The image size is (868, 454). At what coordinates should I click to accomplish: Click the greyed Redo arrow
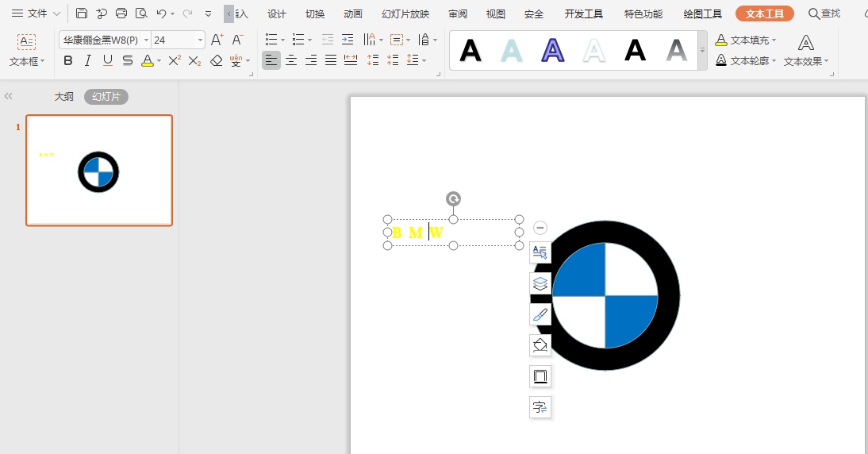(x=188, y=13)
